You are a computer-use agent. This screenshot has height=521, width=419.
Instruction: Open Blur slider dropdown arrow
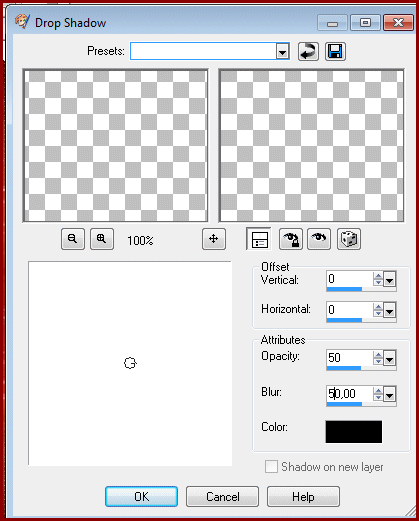[389, 394]
